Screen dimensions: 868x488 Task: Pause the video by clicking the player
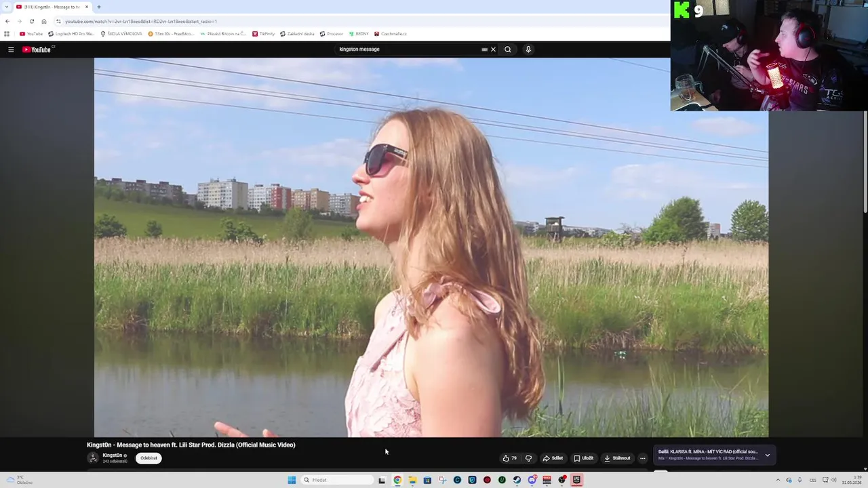point(431,247)
